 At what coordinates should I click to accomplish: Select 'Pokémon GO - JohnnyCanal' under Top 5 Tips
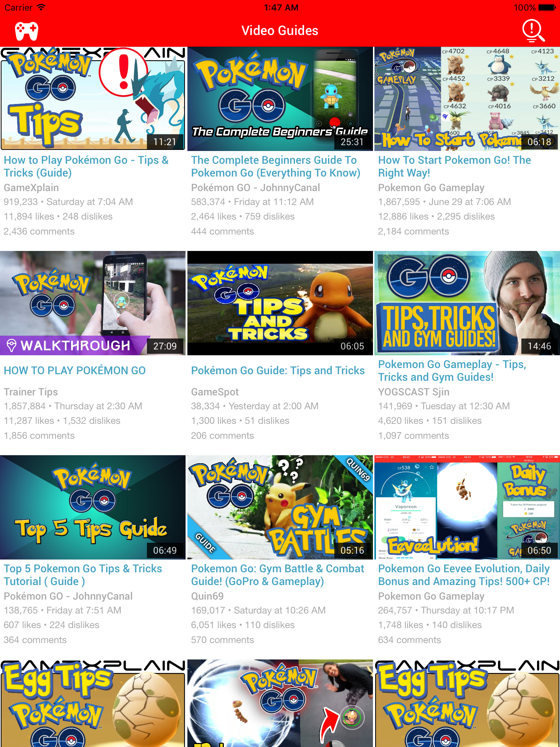click(68, 596)
